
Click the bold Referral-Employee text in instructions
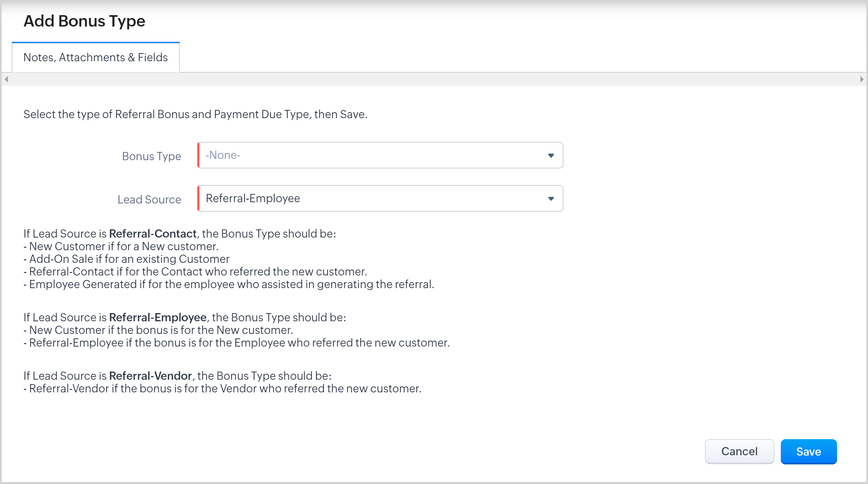tap(158, 317)
